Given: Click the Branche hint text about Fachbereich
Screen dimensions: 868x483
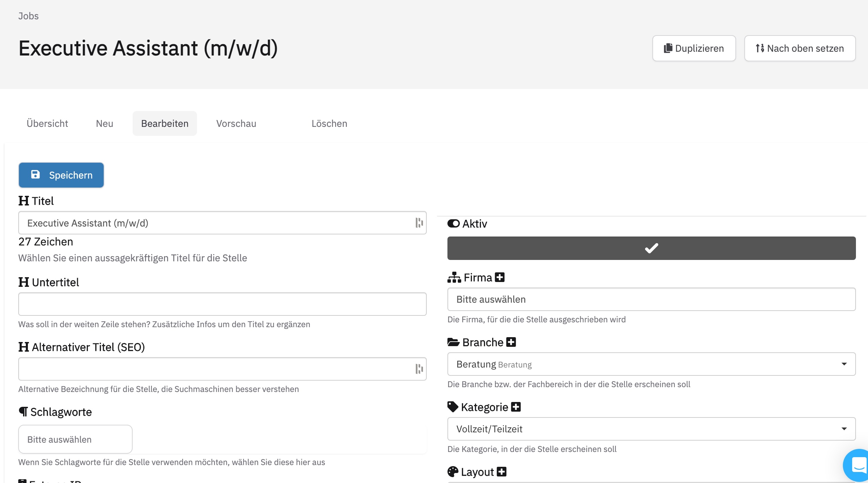Looking at the screenshot, I should click(569, 384).
